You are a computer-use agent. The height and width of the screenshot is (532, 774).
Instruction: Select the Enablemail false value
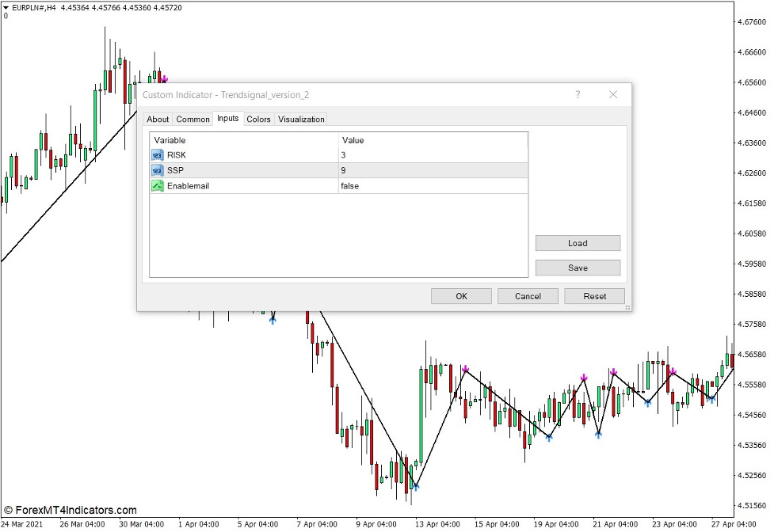click(433, 186)
